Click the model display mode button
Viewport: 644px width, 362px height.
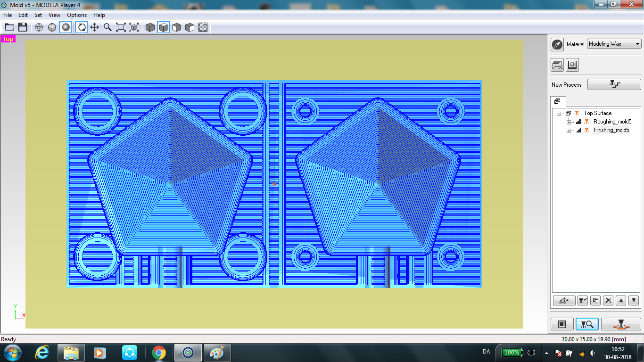pyautogui.click(x=562, y=324)
